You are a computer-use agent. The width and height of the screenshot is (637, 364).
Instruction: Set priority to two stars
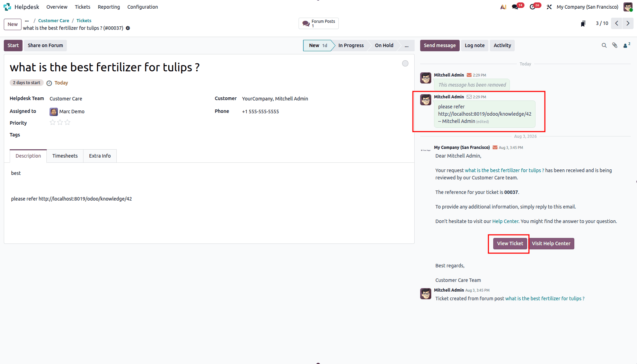60,122
